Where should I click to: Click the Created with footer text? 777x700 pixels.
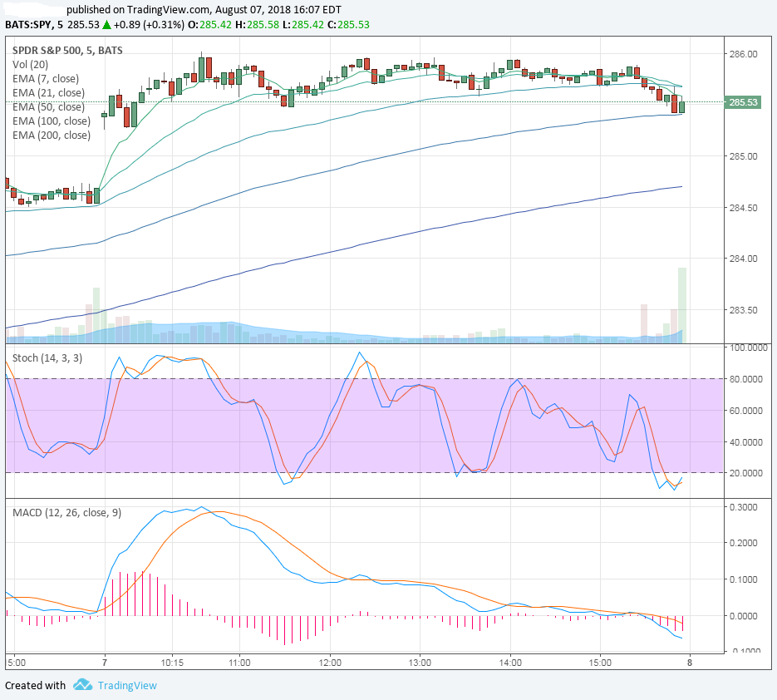click(x=35, y=686)
